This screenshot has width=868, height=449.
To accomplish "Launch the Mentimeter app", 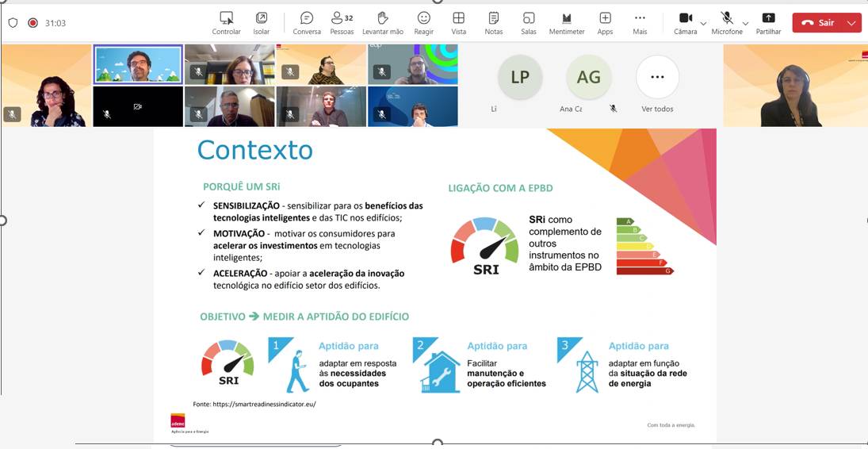I will (567, 23).
